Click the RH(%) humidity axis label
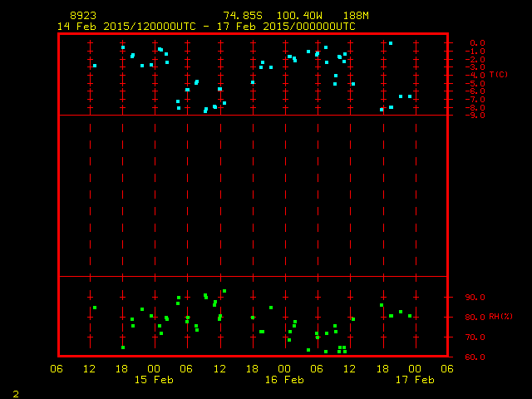Screen dimensions: 532x399 [500, 317]
